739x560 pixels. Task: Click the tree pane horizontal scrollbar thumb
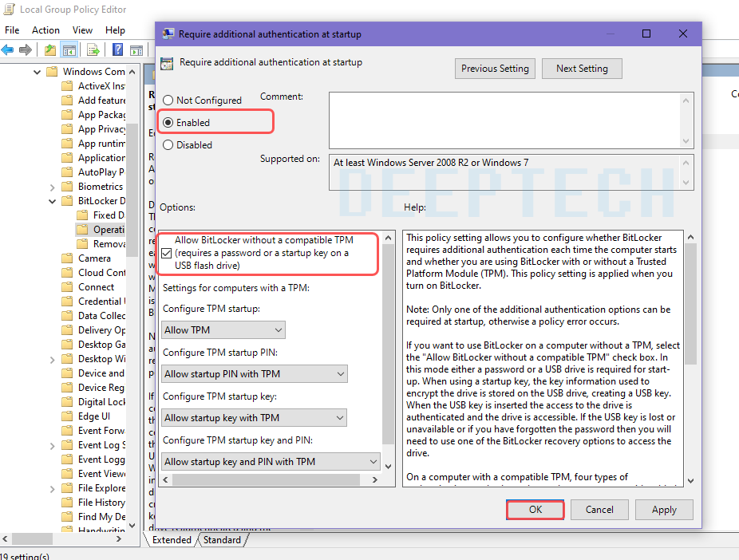pyautogui.click(x=32, y=538)
